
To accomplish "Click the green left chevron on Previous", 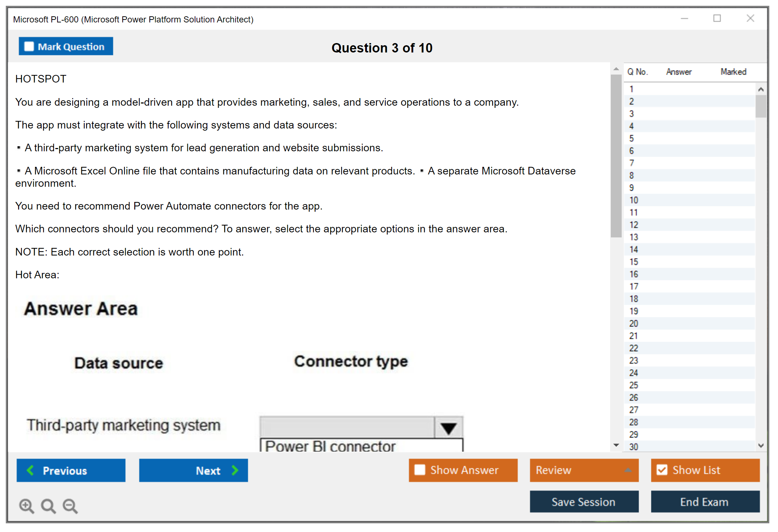I will (x=30, y=470).
